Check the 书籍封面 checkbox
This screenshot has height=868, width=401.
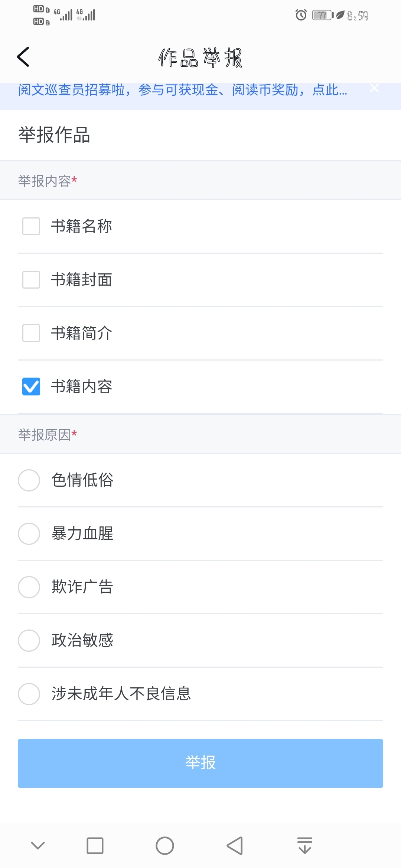coord(31,280)
